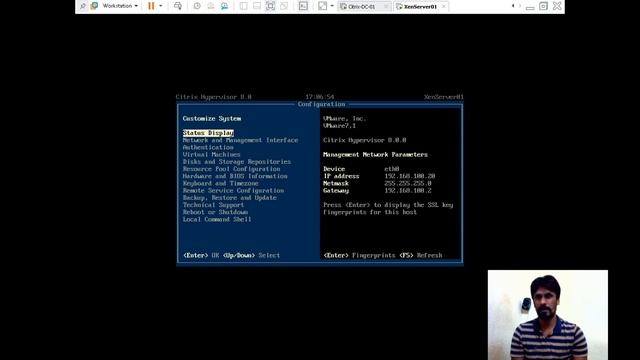Expand the power options dropdown arrow

[160, 6]
